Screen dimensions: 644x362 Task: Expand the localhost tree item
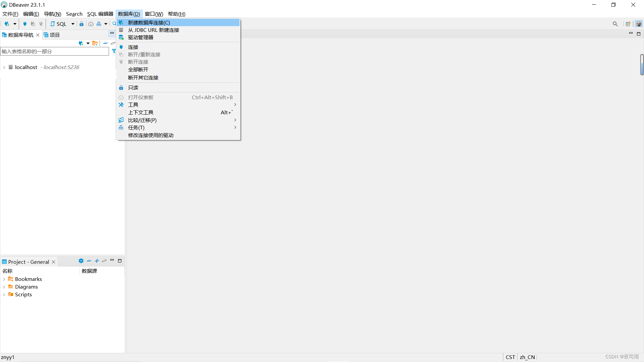[x=5, y=67]
